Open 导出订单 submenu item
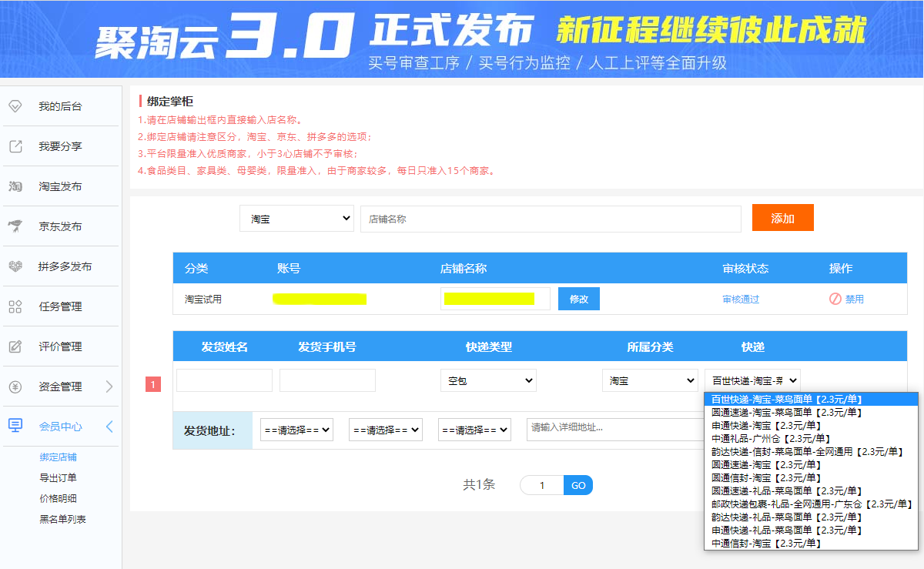 coord(59,478)
